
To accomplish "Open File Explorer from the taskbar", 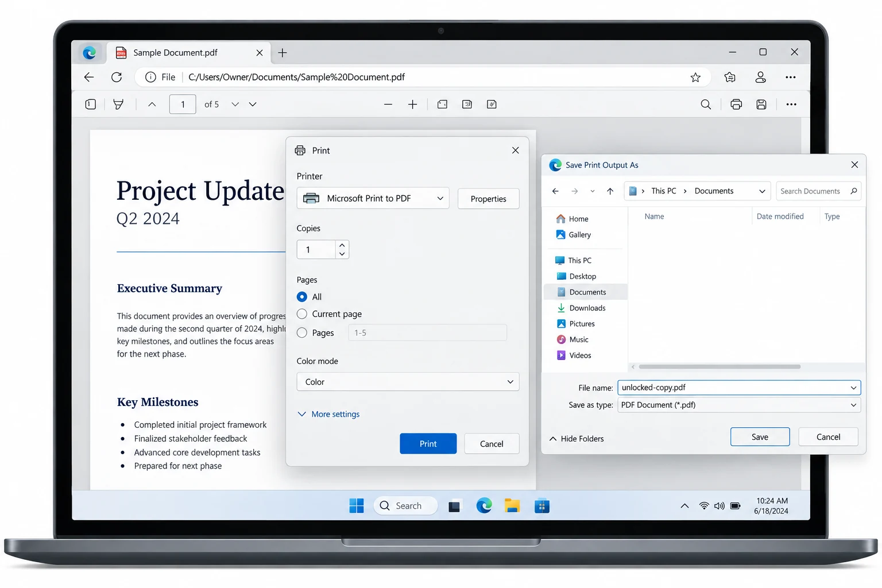I will point(512,506).
